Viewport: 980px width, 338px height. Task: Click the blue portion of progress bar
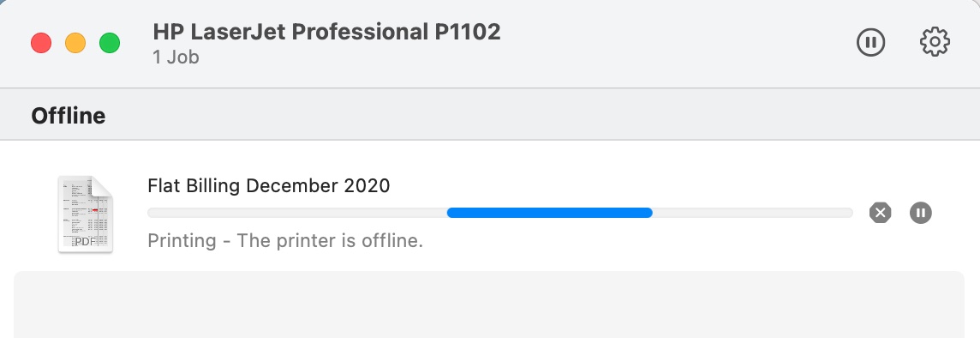tap(549, 213)
